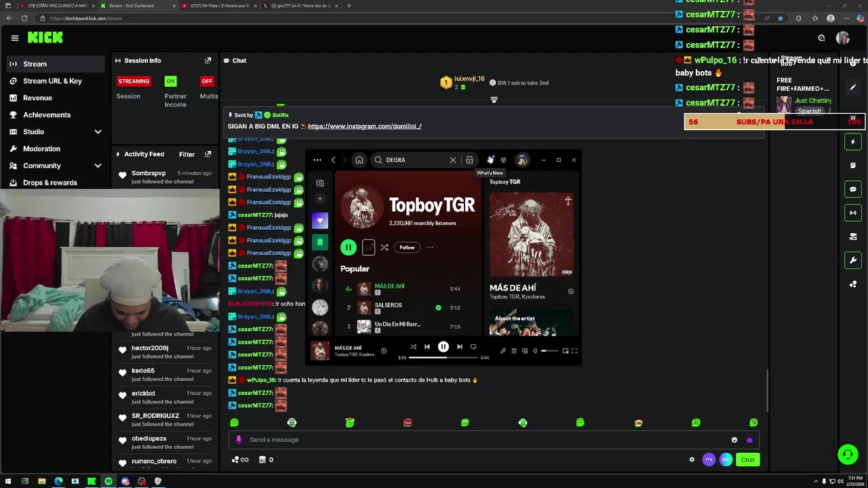Toggle the lightning quick actions panel
Image resolution: width=868 pixels, height=488 pixels.
[x=853, y=142]
